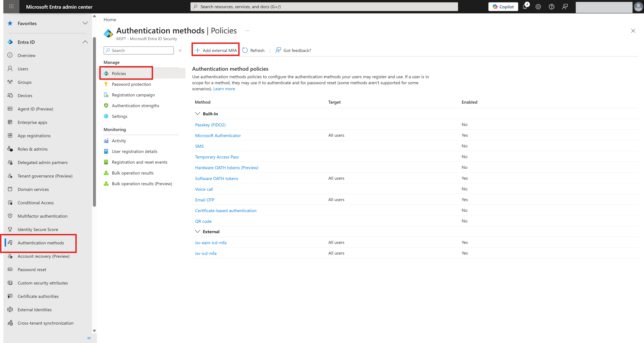This screenshot has height=343, width=644.
Task: Click Home breadcrumb link
Action: 110,20
